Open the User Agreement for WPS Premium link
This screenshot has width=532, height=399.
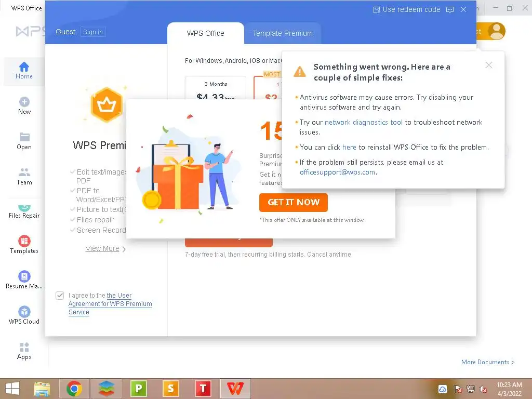tap(110, 303)
